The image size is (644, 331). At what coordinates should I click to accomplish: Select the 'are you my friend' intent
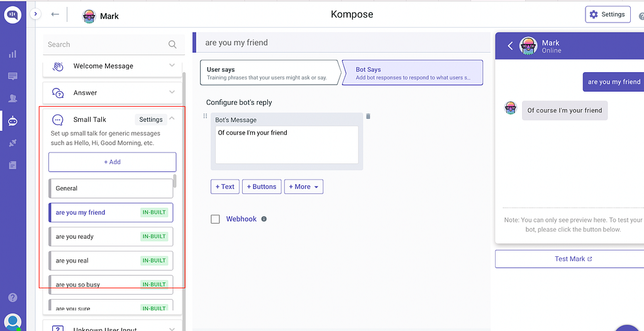pyautogui.click(x=111, y=212)
